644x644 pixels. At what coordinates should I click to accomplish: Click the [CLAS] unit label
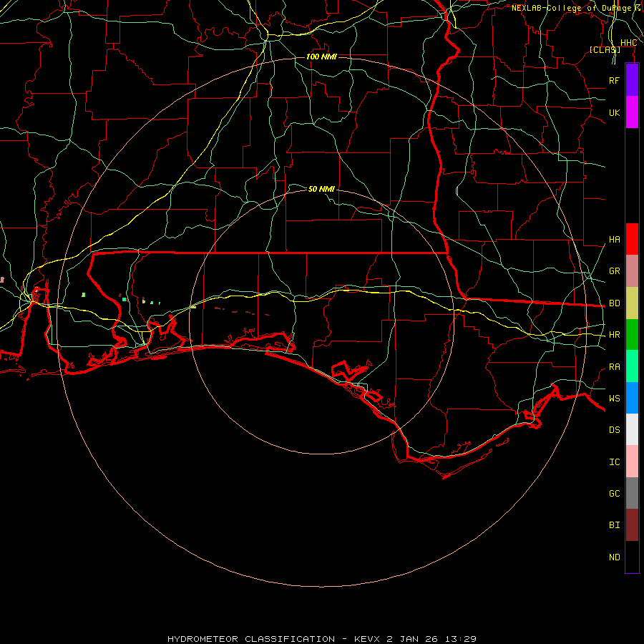605,49
